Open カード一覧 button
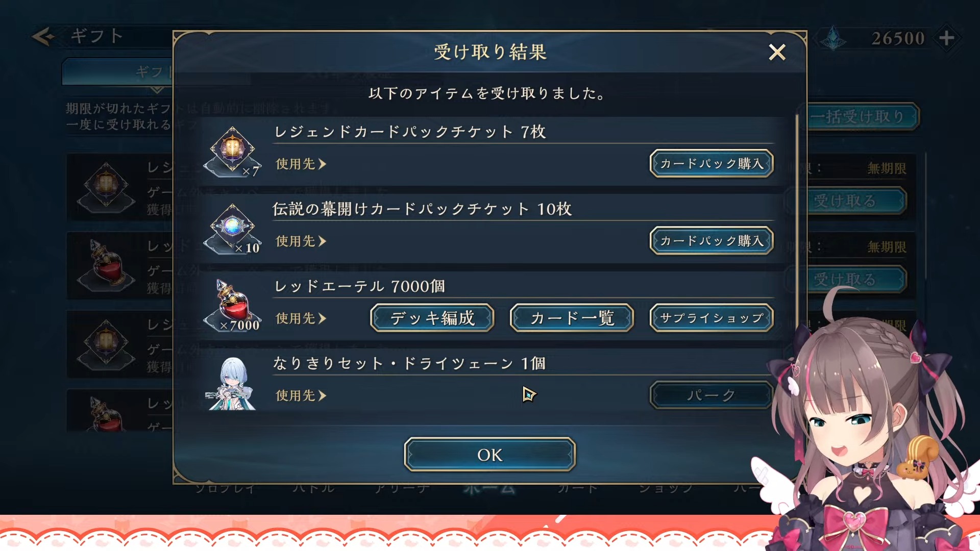Image resolution: width=980 pixels, height=551 pixels. tap(572, 318)
